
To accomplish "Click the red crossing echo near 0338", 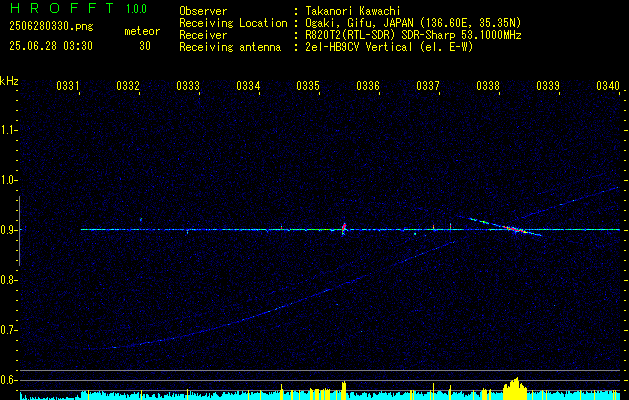I will pyautogui.click(x=515, y=229).
